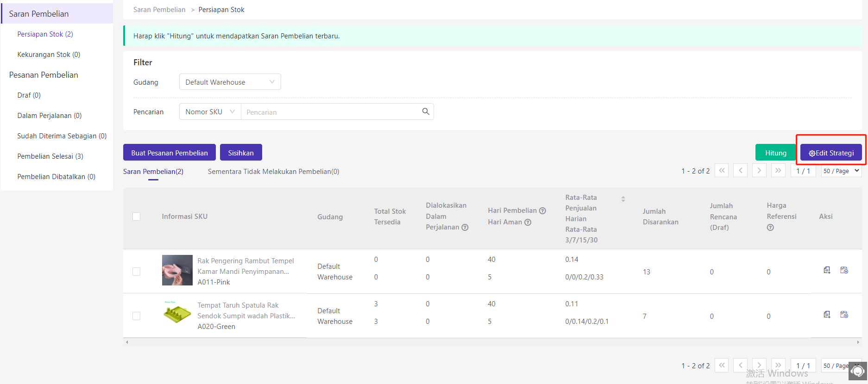868x384 pixels.
Task: Click help icon beside Dialokasikan Dalam Perjalanan
Action: pos(465,227)
